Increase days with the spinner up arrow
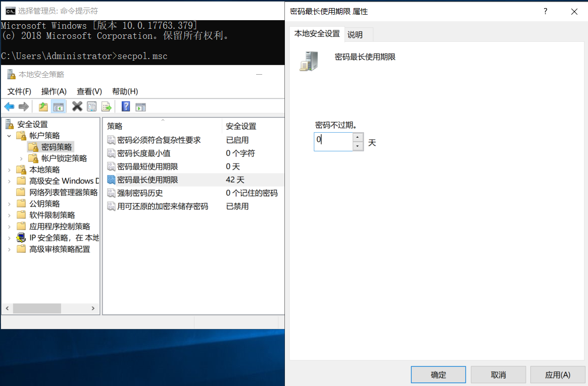The width and height of the screenshot is (588, 386). [358, 137]
